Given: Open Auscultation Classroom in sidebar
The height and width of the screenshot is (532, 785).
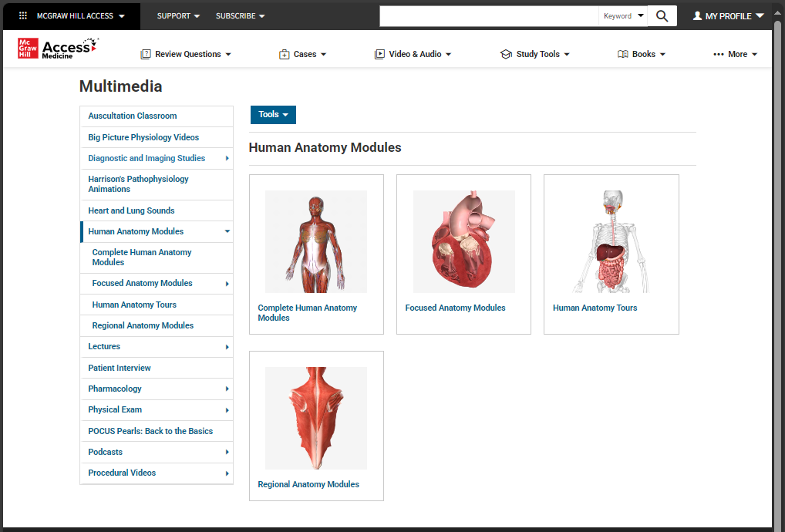Looking at the screenshot, I should pos(132,116).
